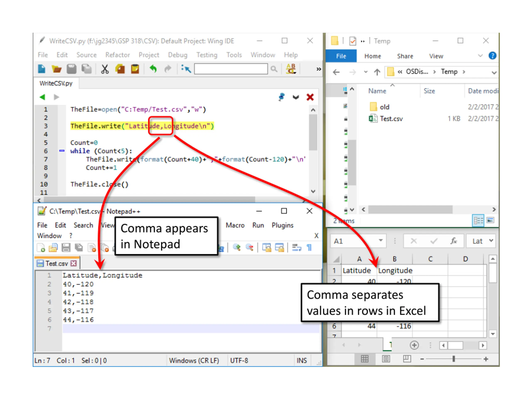
Task: Click the gray forward navigation arrow in Wing editor
Action: coord(56,97)
